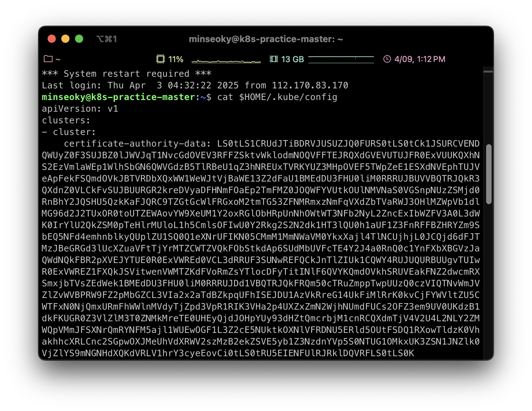This screenshot has height=411, width=532.
Task: Select the 13 GB memory label
Action: coord(293,59)
